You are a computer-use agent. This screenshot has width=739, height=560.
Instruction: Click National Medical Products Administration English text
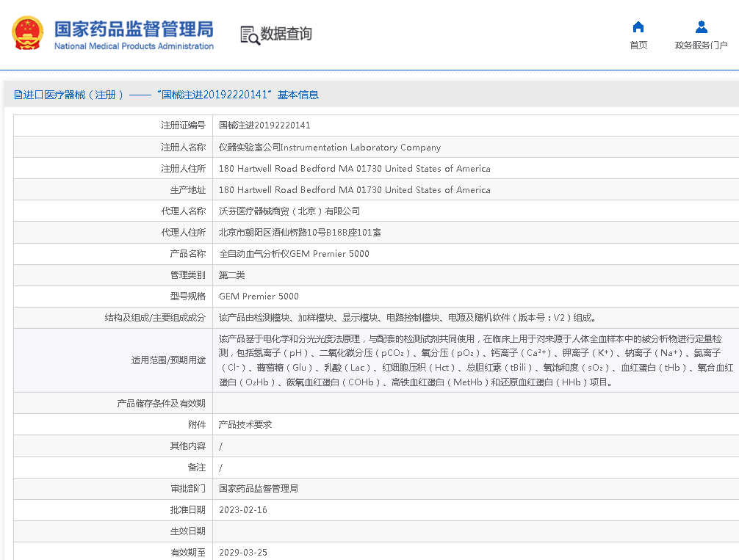pyautogui.click(x=134, y=46)
